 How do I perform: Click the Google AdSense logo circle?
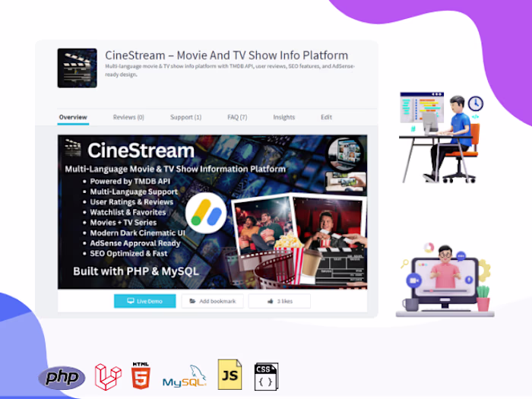(x=206, y=213)
